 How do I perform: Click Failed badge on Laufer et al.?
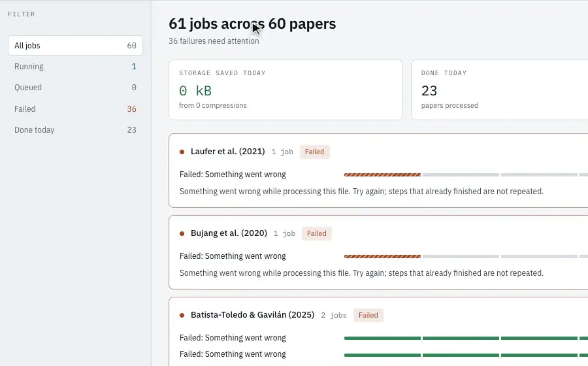point(315,152)
